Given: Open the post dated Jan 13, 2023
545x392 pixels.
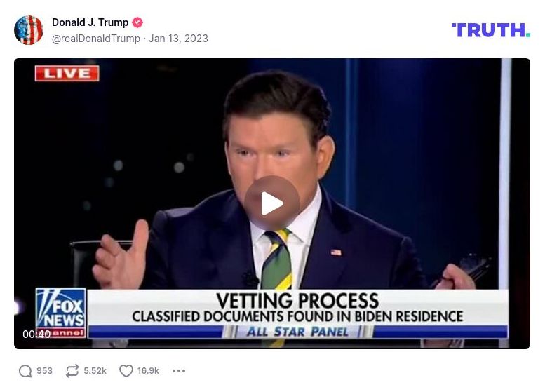Looking at the screenshot, I should 178,39.
